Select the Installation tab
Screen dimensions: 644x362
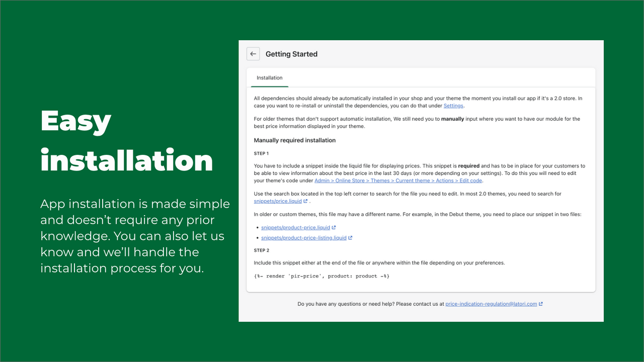click(270, 78)
